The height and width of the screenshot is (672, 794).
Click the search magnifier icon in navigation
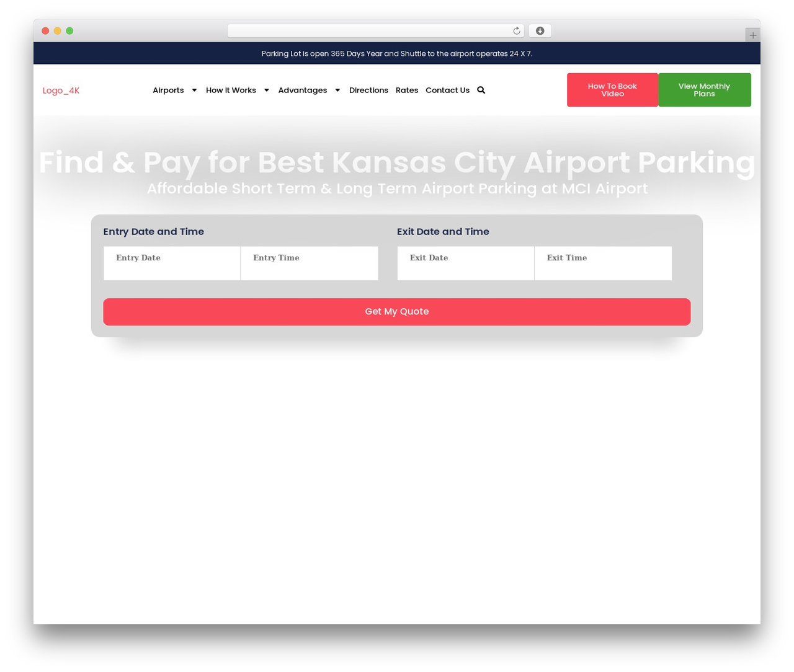pos(481,90)
